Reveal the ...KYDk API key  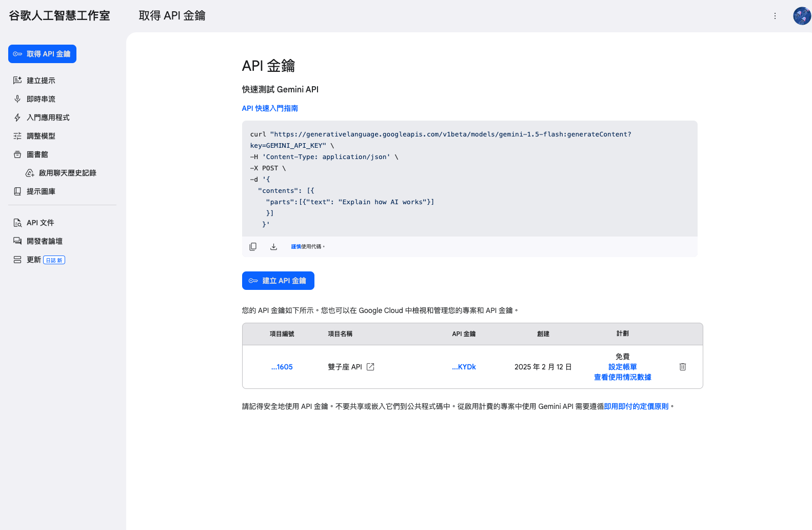[464, 367]
